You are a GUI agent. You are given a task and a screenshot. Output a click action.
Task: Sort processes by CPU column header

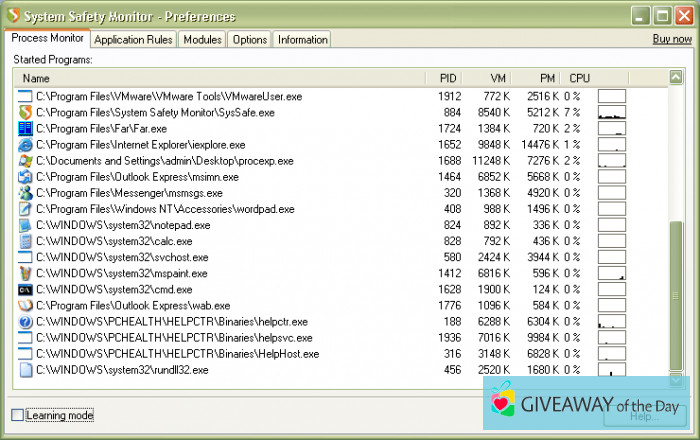point(579,78)
